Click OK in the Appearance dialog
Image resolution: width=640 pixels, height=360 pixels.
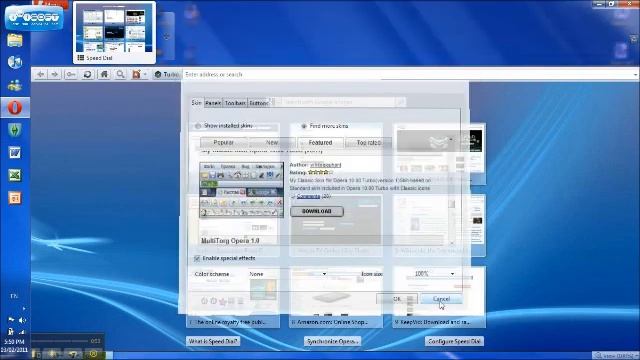pos(397,299)
